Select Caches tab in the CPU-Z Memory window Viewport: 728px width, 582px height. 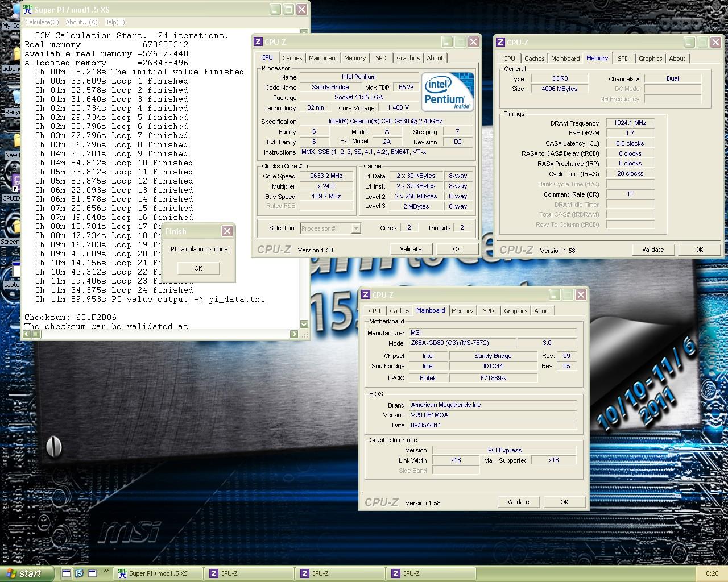tap(535, 59)
